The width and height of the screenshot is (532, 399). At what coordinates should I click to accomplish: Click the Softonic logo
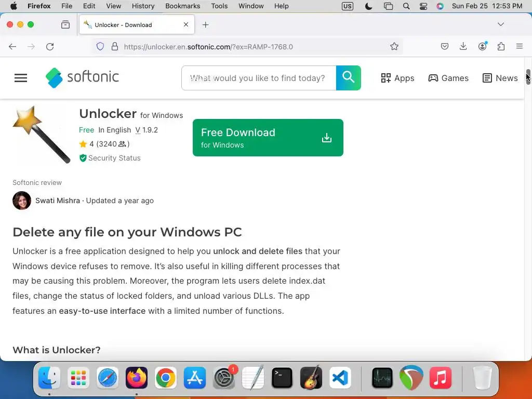coord(82,78)
